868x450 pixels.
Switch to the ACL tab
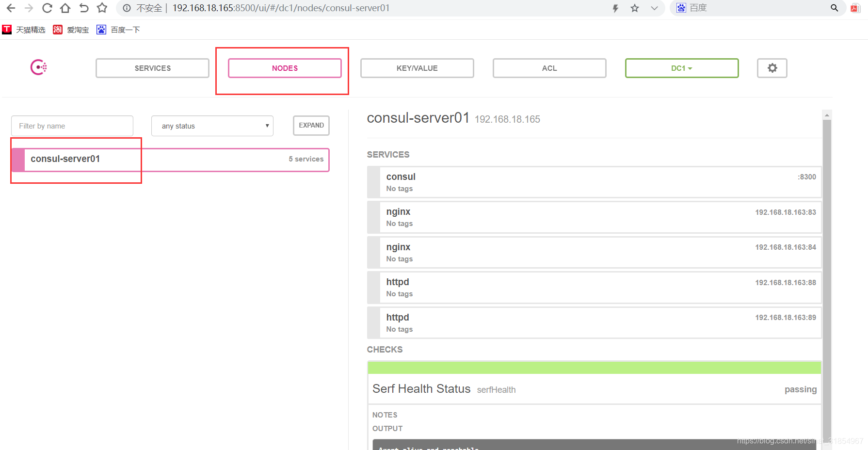(x=549, y=68)
